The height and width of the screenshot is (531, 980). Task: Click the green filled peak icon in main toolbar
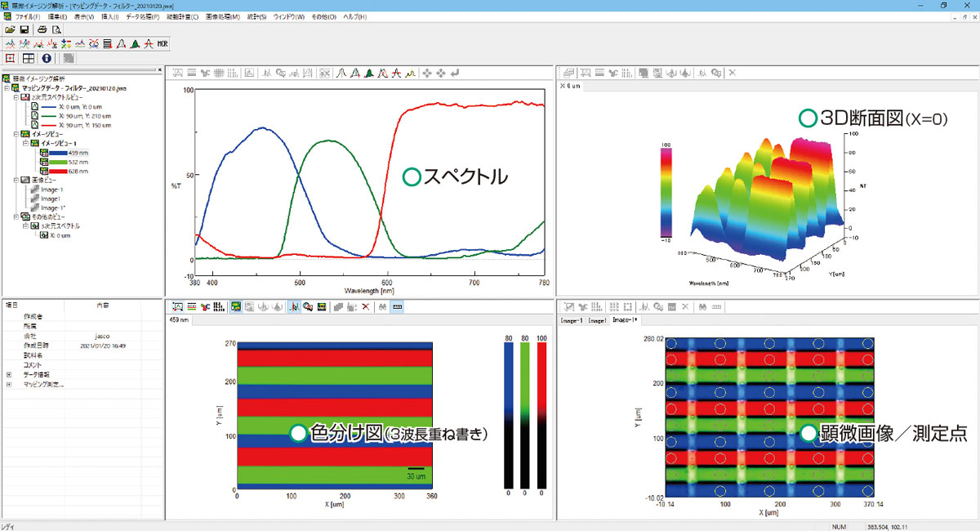136,44
